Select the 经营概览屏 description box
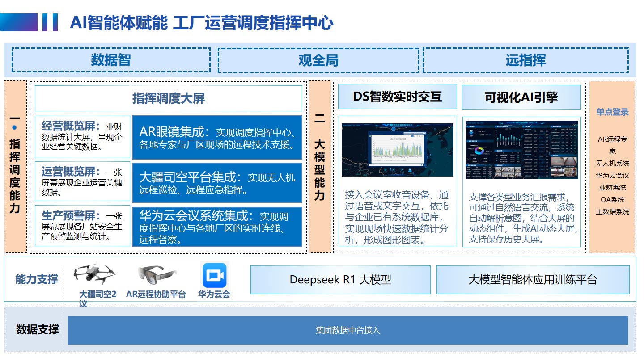 (82, 137)
